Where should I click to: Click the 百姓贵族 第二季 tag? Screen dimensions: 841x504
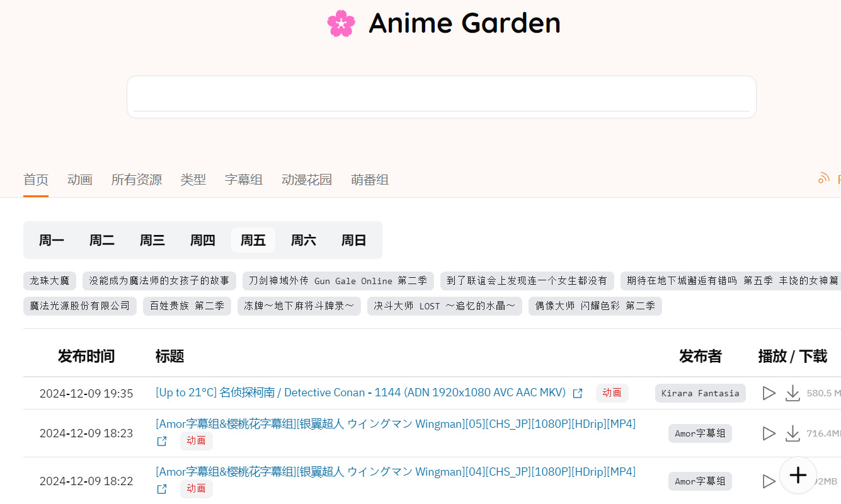click(187, 306)
